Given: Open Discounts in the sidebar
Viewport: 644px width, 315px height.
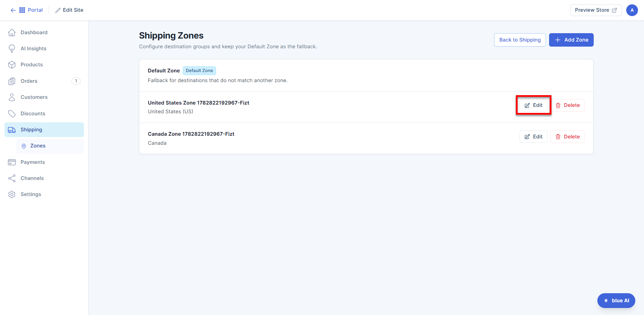Looking at the screenshot, I should click(44, 114).
